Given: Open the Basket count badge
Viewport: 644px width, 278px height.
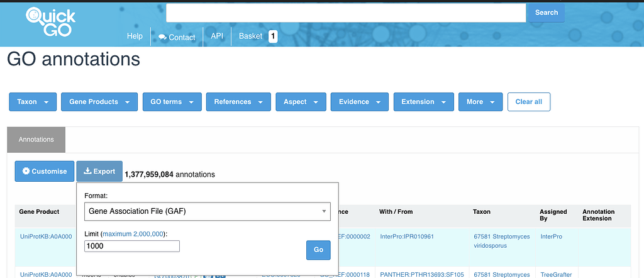Looking at the screenshot, I should tap(273, 36).
